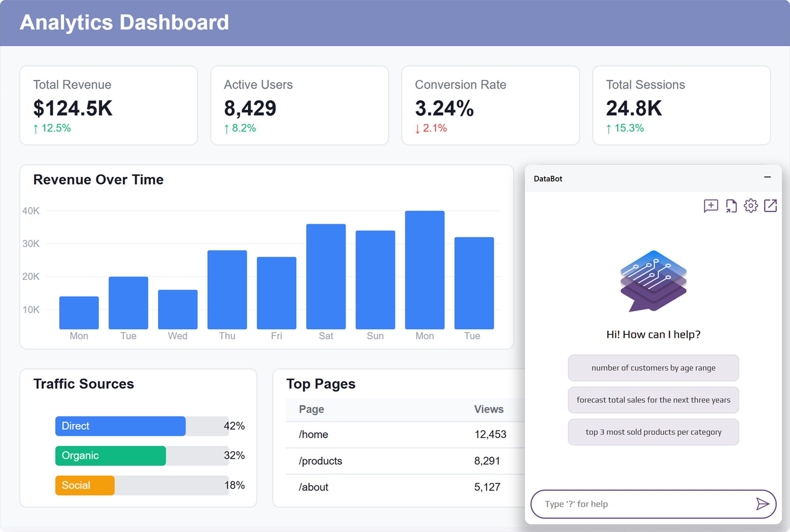This screenshot has height=532, width=790.
Task: Select the "number of customers by age range" suggestion
Action: pos(653,368)
